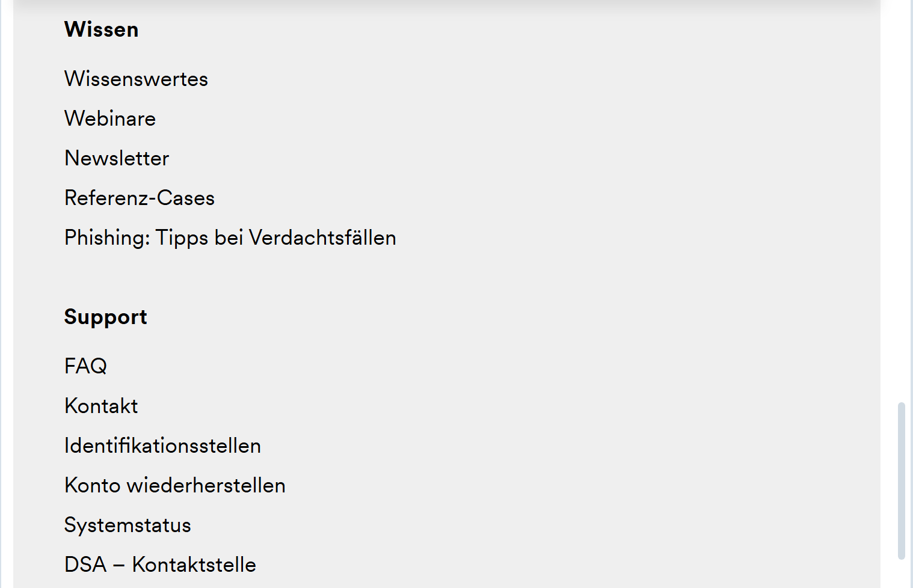Screen dimensions: 913x588
Task: Read phishing tips for suspicious cases
Action: click(x=230, y=237)
